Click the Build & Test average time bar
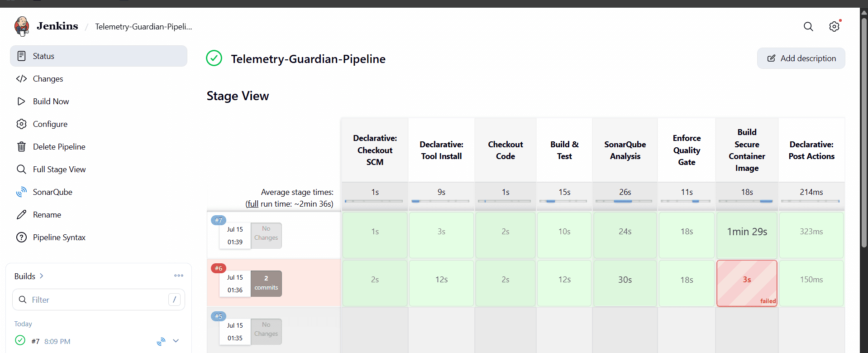 click(x=563, y=201)
